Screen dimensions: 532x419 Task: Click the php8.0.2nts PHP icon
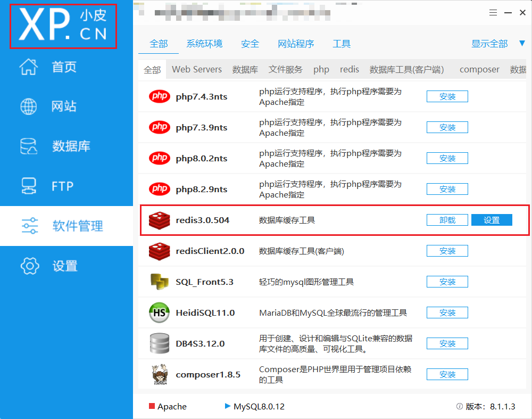point(160,158)
